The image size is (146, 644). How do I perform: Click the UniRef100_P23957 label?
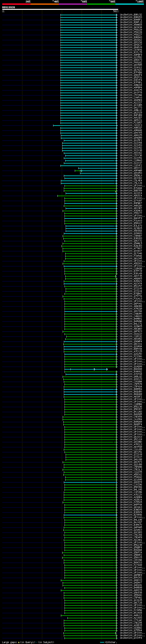click(x=131, y=123)
